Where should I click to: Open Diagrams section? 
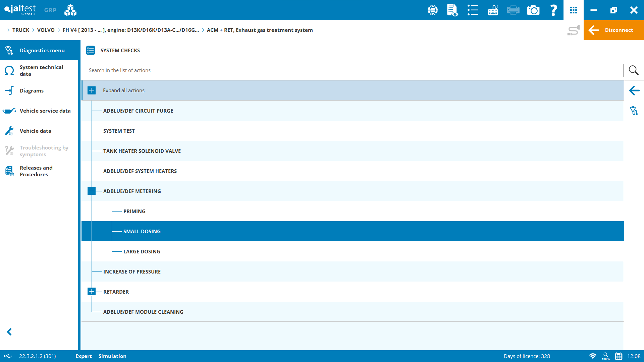coord(39,90)
